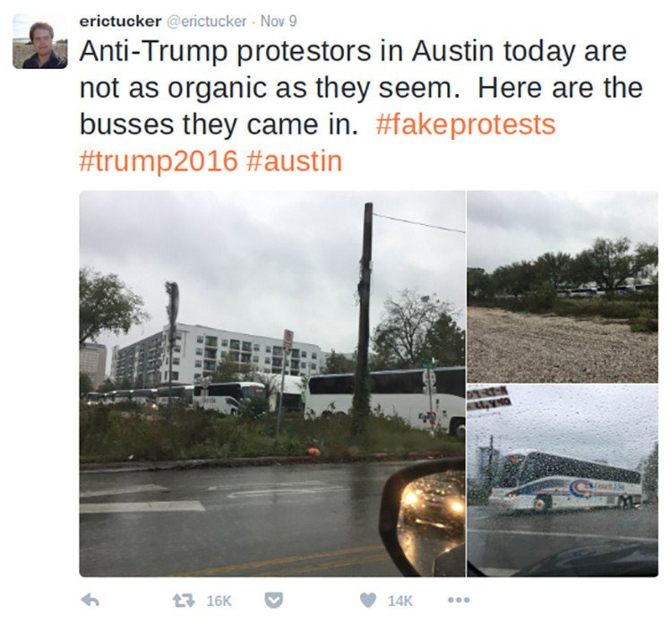The image size is (672, 622).
Task: Open the #fakeprotests hashtag
Action: (x=465, y=125)
